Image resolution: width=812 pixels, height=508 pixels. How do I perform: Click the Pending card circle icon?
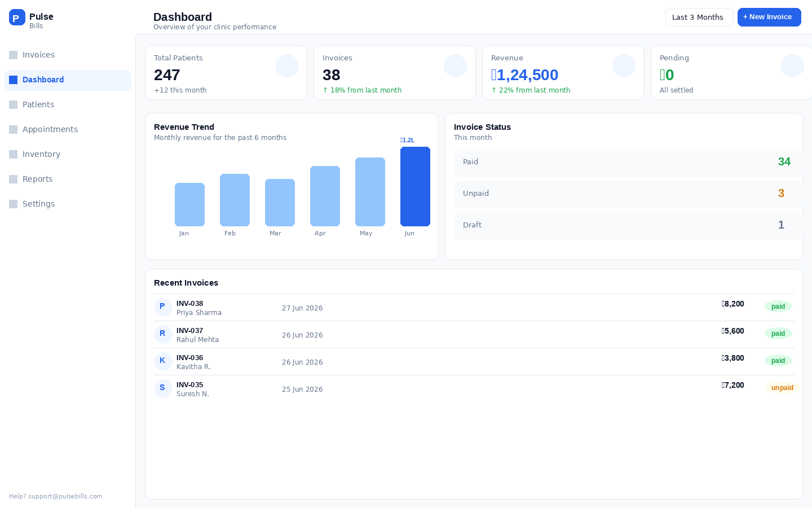pyautogui.click(x=792, y=66)
